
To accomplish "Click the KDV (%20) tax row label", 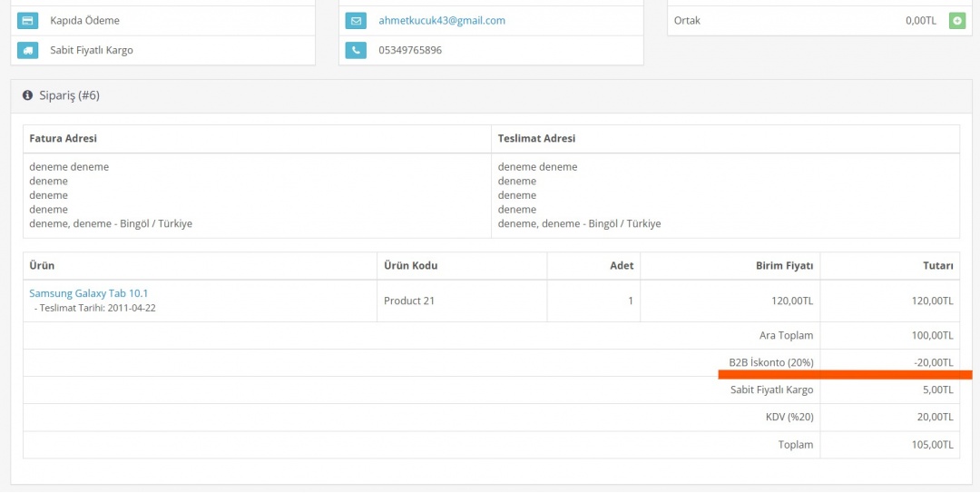I will [x=789, y=418].
